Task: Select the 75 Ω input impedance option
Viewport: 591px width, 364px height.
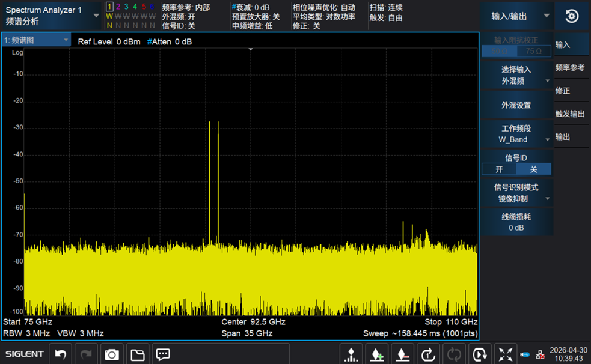Action: click(534, 51)
